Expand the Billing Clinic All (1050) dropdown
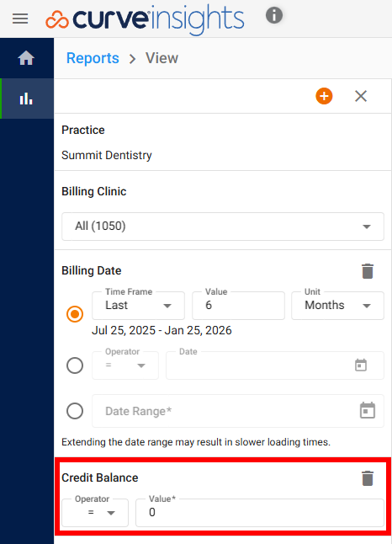392x544 pixels. [x=223, y=227]
